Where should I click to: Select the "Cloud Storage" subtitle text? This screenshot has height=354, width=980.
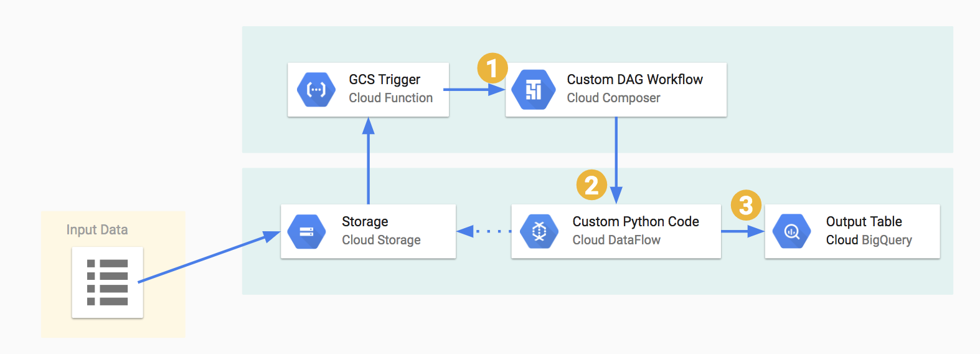pos(381,240)
